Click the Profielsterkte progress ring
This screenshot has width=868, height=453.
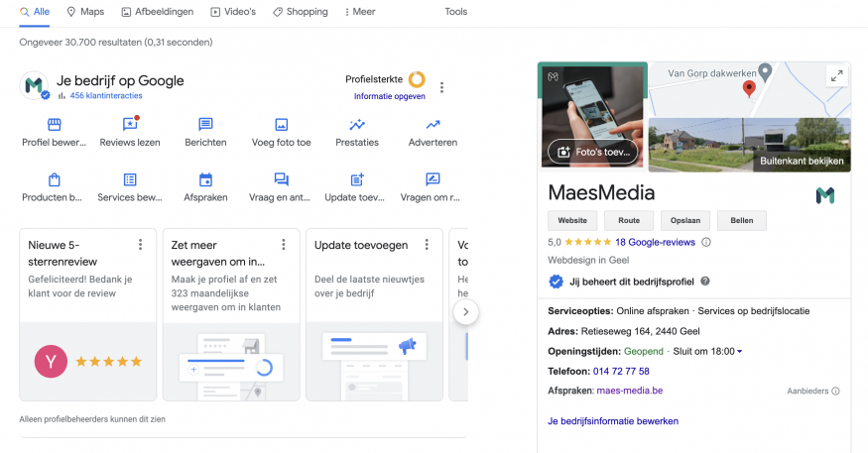[x=417, y=79]
